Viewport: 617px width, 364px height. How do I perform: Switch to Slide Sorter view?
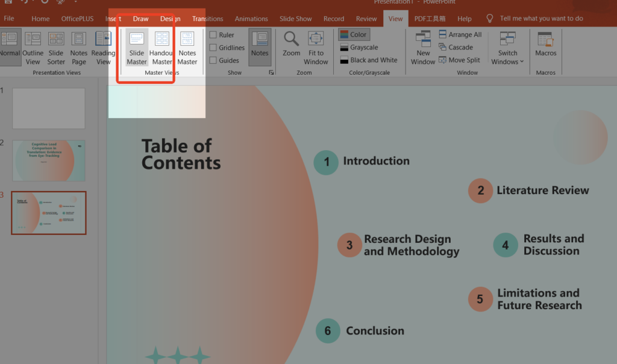coord(56,48)
